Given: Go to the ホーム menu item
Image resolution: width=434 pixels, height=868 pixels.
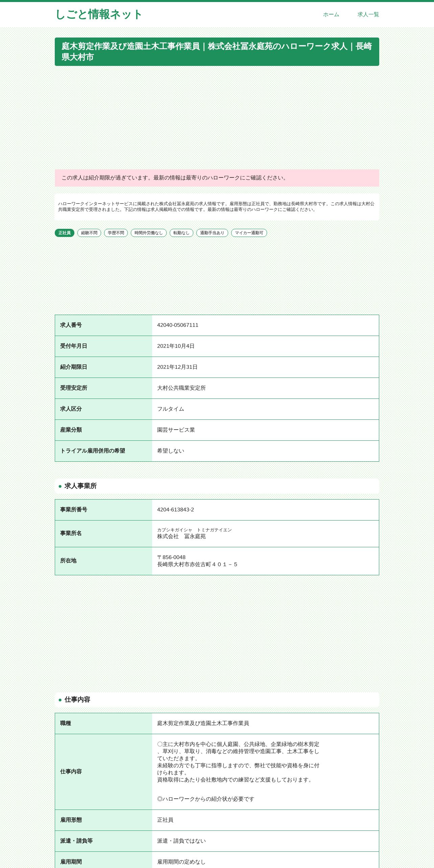Looking at the screenshot, I should pos(331,15).
